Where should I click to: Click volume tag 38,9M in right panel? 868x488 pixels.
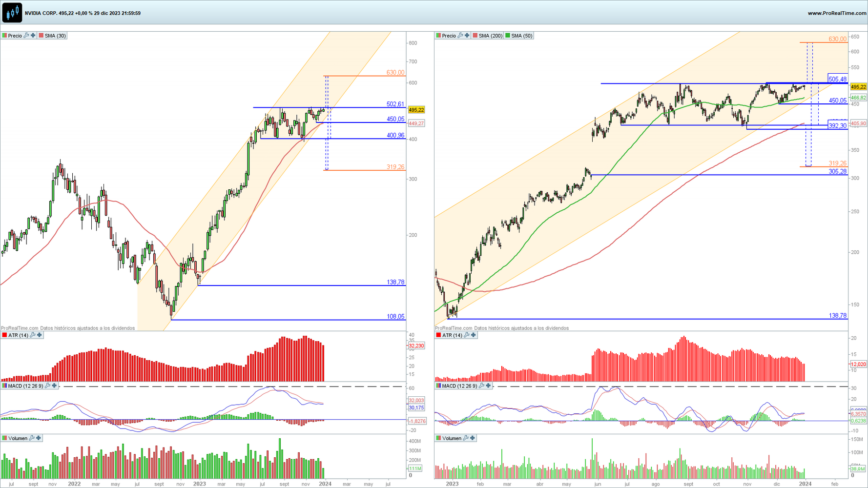pos(858,468)
